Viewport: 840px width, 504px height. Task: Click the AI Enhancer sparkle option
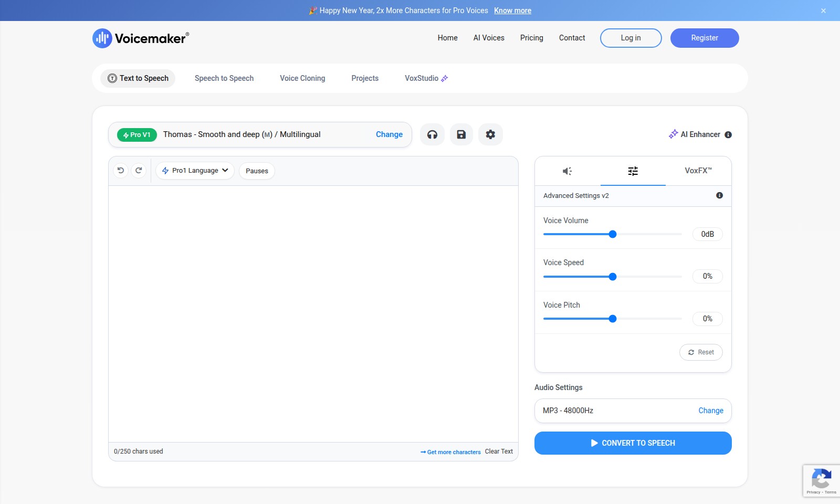click(x=695, y=134)
